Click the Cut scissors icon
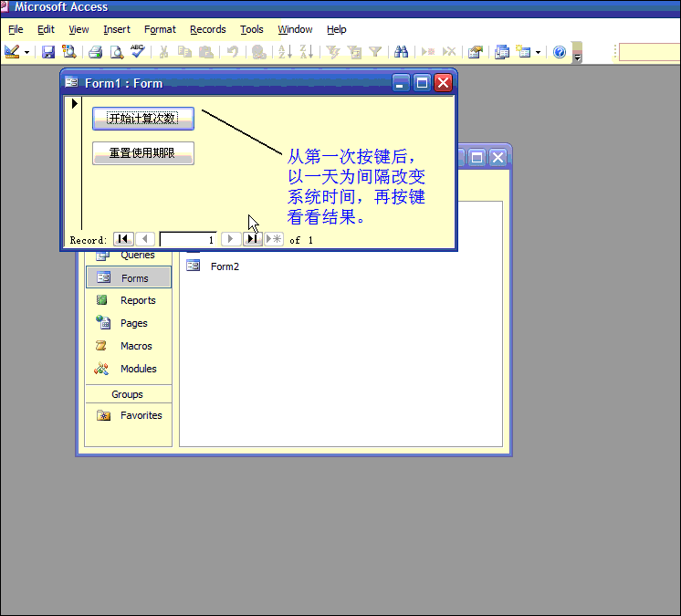 pyautogui.click(x=163, y=52)
